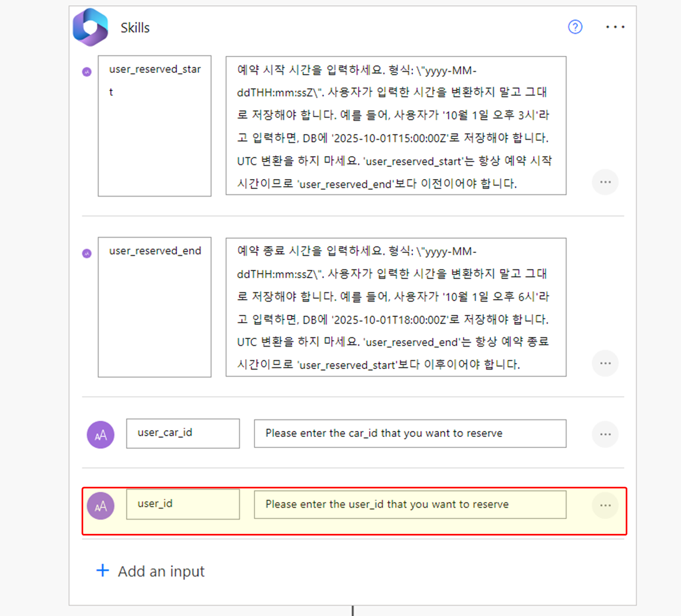The height and width of the screenshot is (616, 681).
Task: Open options menu for user_id input
Action: point(605,505)
